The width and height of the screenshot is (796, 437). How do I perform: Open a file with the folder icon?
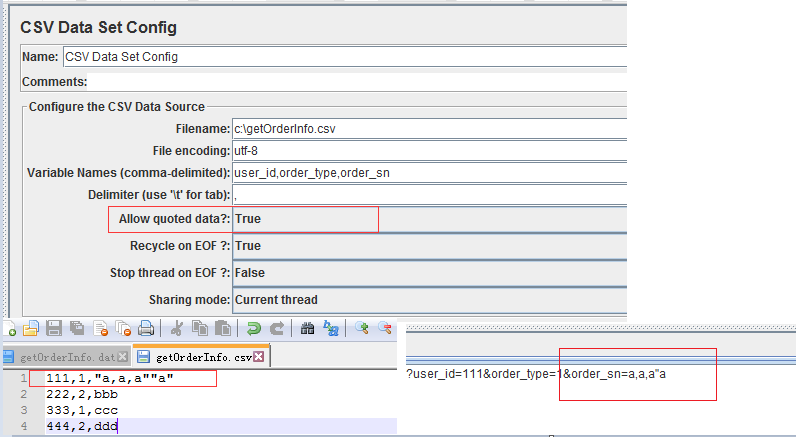coord(31,329)
